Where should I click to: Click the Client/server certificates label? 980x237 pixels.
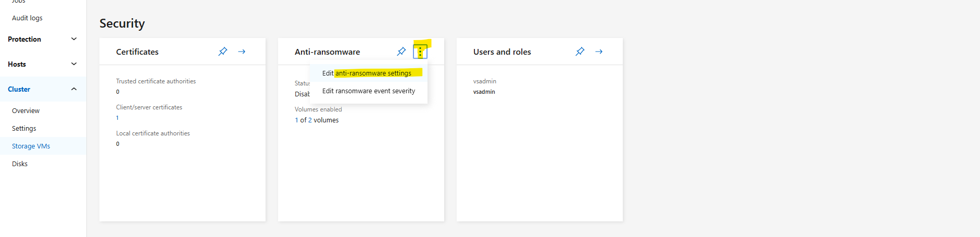tap(149, 107)
